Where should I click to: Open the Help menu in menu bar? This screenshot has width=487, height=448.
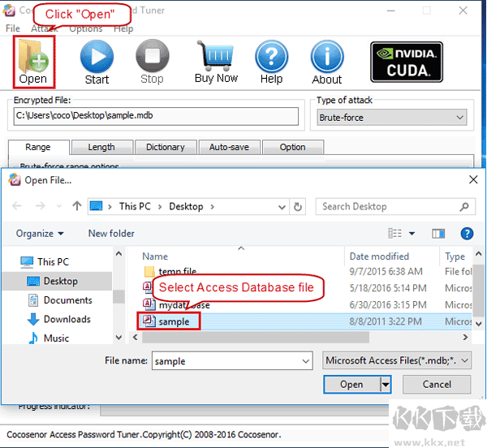coord(123,29)
